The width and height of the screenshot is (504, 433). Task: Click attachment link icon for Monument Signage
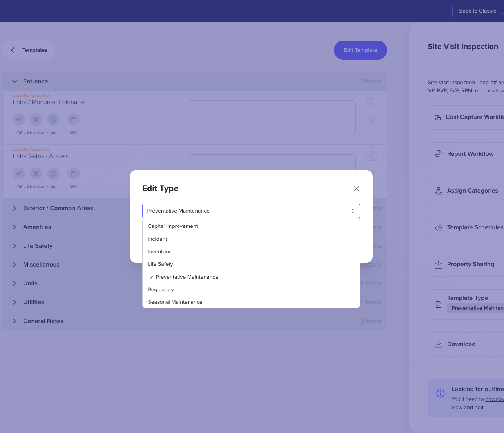tap(372, 121)
